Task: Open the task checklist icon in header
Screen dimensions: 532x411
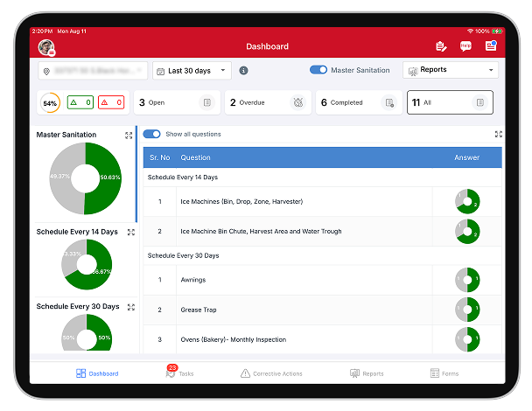Action: tap(441, 46)
